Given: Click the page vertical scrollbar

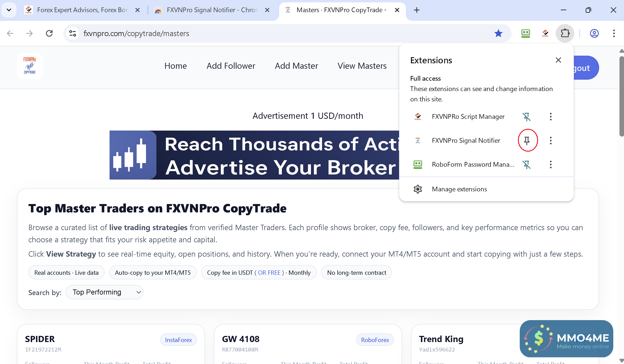Looking at the screenshot, I should tap(621, 96).
